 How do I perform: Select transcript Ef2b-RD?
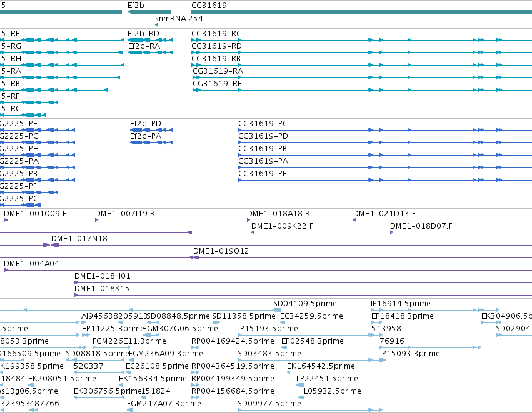click(x=143, y=34)
